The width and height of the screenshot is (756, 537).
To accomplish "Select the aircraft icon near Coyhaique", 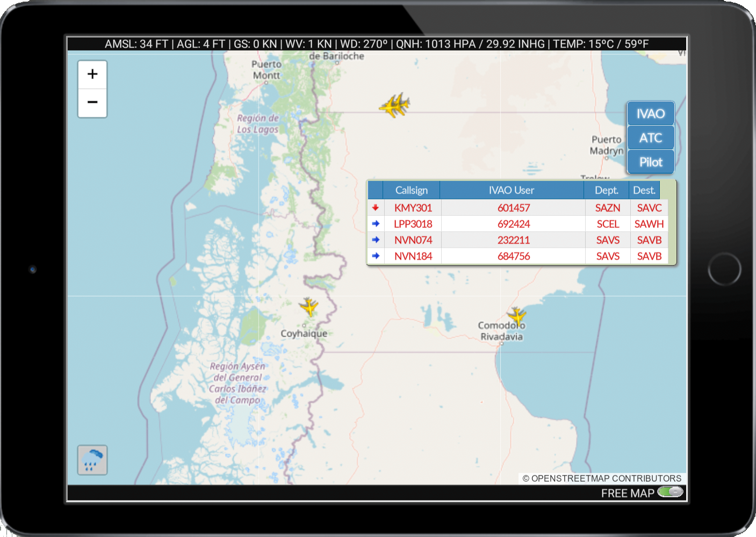I will click(x=309, y=307).
